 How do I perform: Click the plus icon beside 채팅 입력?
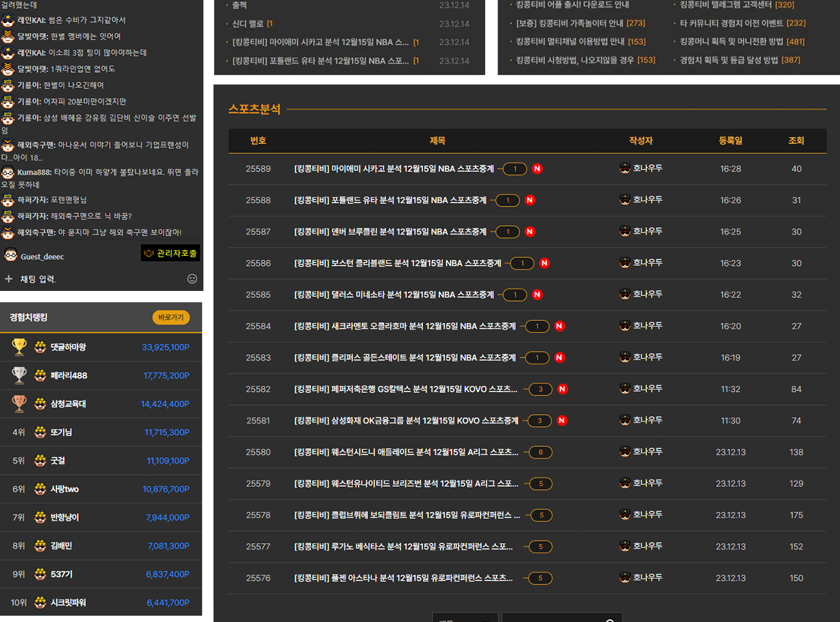point(9,279)
